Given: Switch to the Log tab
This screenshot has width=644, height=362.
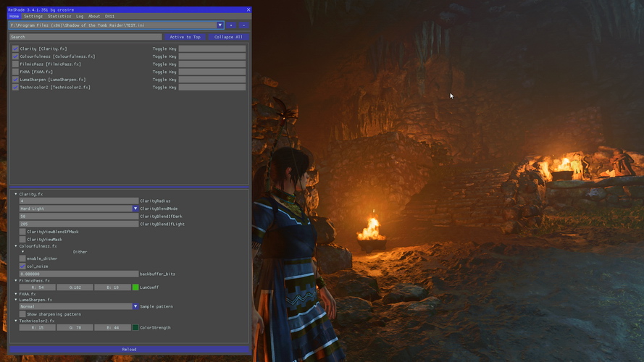Looking at the screenshot, I should [80, 17].
